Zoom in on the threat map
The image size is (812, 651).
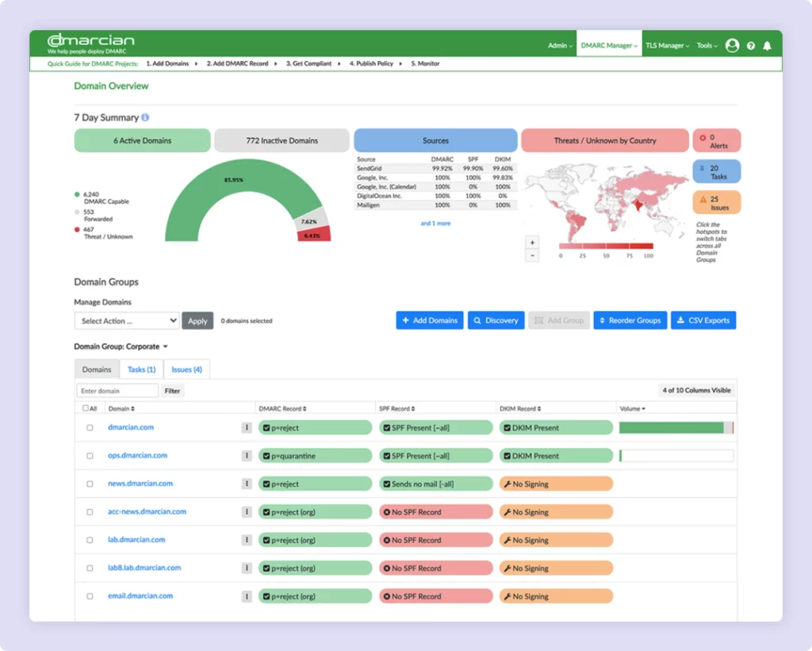pyautogui.click(x=532, y=243)
